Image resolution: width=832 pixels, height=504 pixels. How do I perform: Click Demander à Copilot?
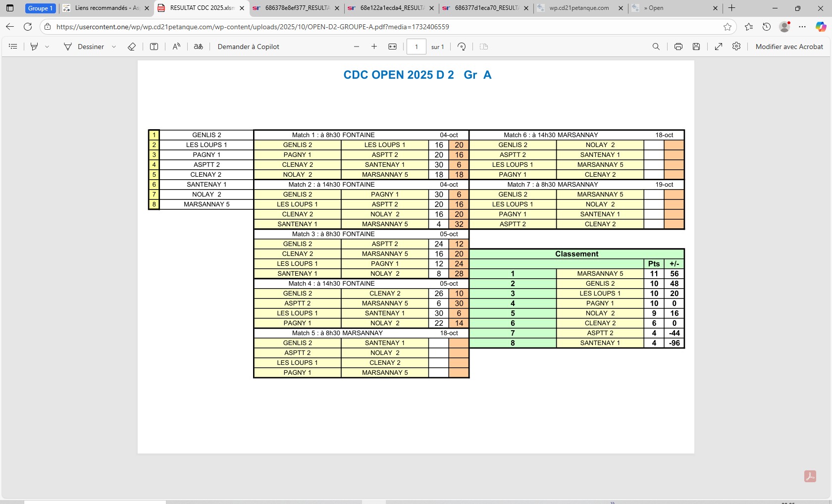tap(248, 47)
